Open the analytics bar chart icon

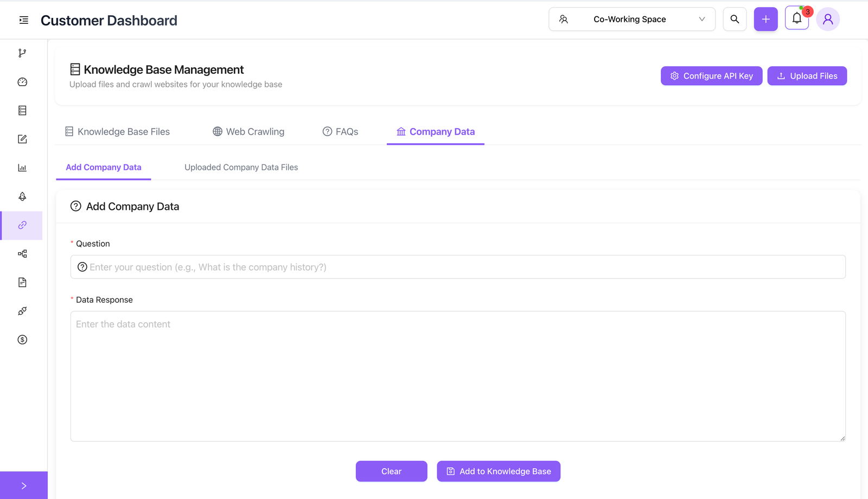[22, 168]
